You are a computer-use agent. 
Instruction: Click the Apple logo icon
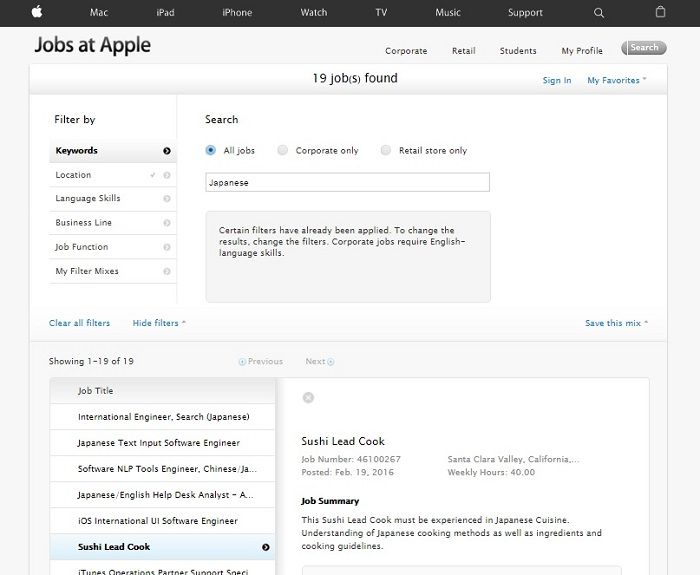[37, 12]
